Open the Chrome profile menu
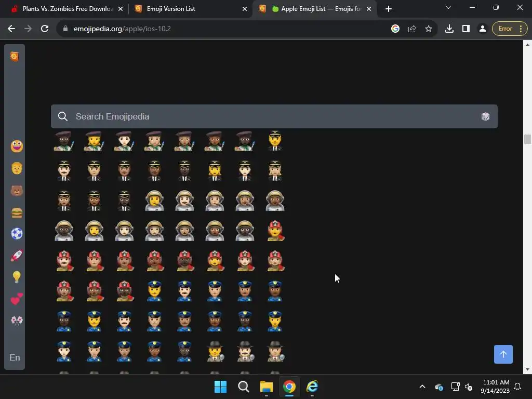Screen dimensions: 532x399 tap(483, 29)
